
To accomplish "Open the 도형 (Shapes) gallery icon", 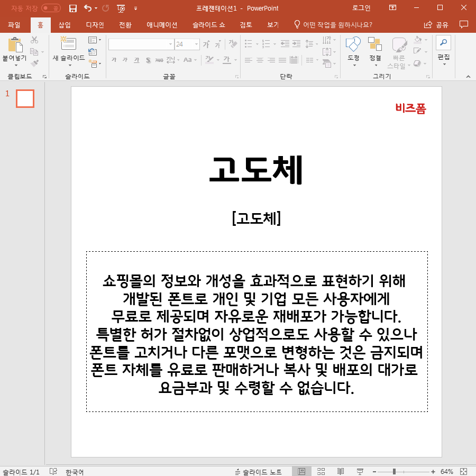I will tap(353, 44).
